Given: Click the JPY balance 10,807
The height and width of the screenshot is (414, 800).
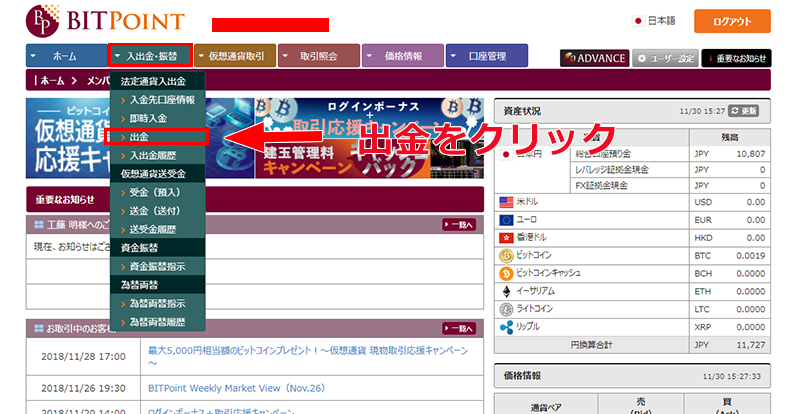Looking at the screenshot, I should click(x=751, y=154).
